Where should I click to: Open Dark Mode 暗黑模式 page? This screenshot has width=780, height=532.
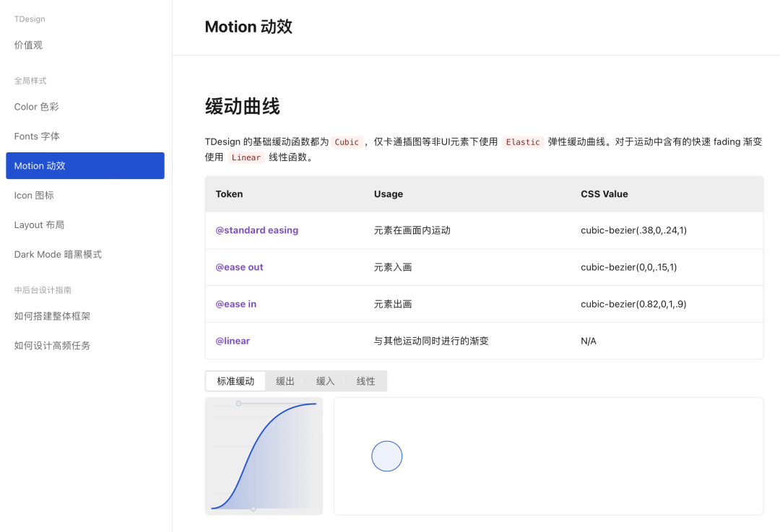pyautogui.click(x=58, y=255)
